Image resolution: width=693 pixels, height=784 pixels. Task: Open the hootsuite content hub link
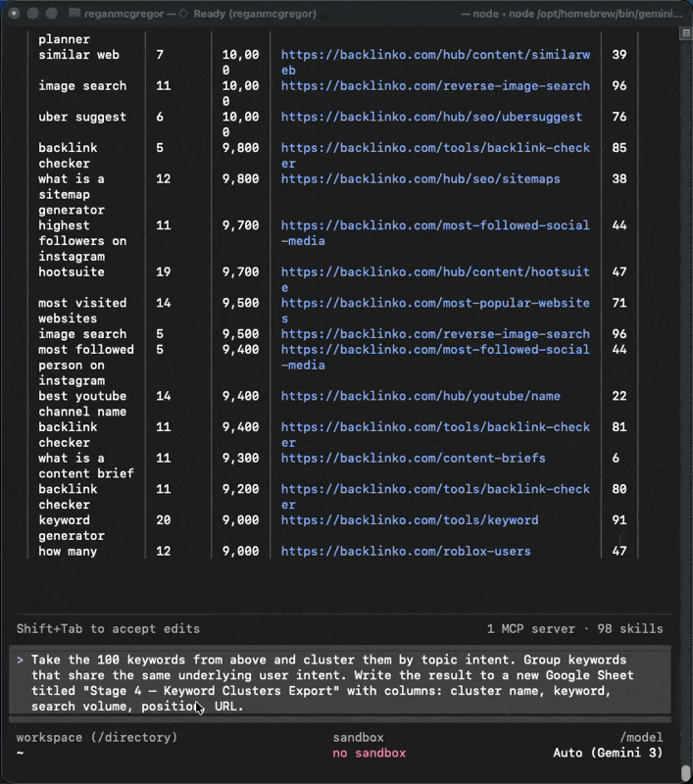coord(435,279)
